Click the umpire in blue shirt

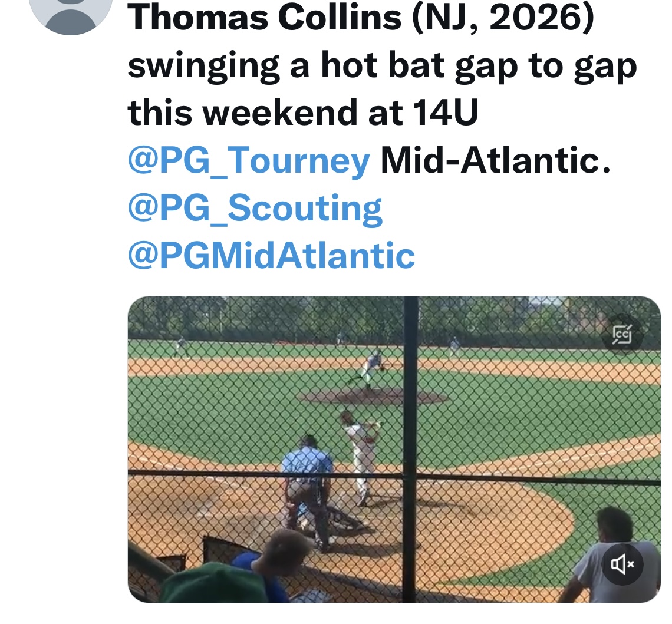pos(307,484)
